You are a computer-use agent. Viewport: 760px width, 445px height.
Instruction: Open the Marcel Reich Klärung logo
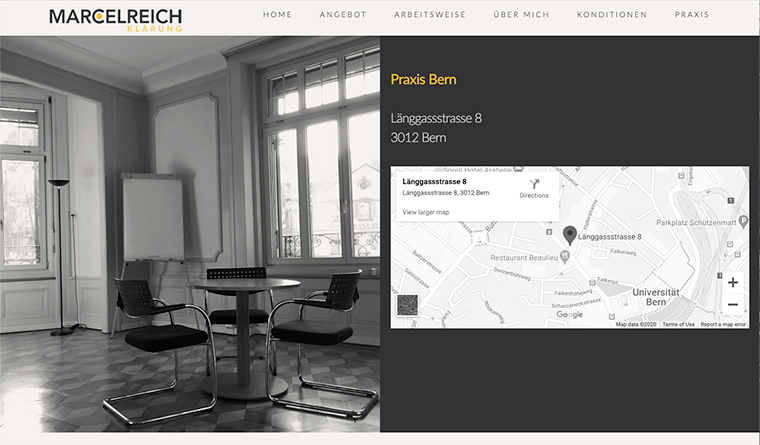point(115,20)
